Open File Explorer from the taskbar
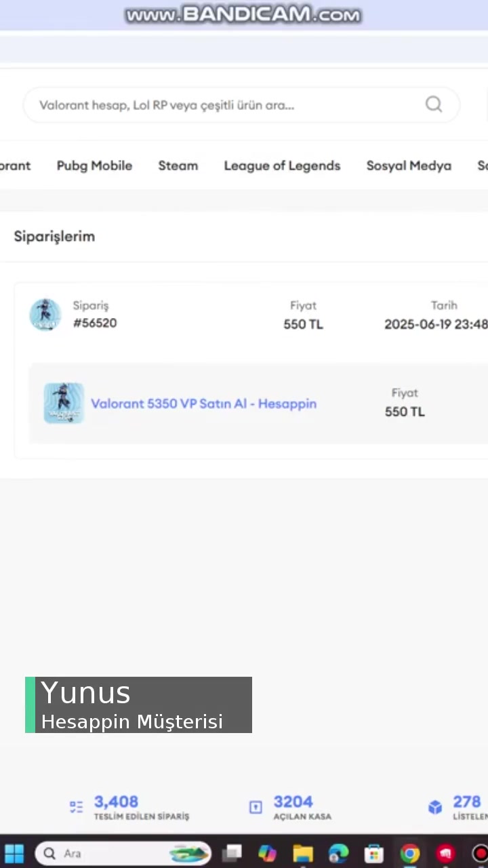488x868 pixels. tap(303, 853)
